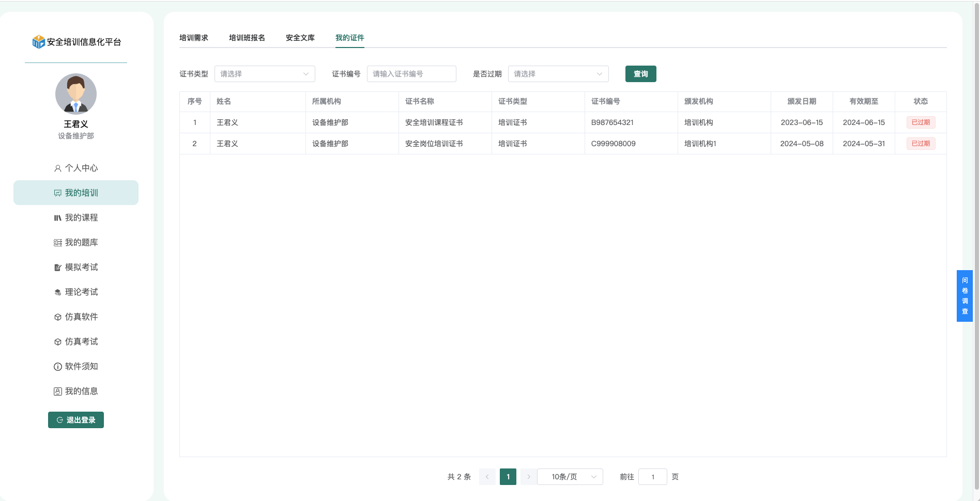The height and width of the screenshot is (501, 980).
Task: Click the user avatar picture
Action: [76, 94]
